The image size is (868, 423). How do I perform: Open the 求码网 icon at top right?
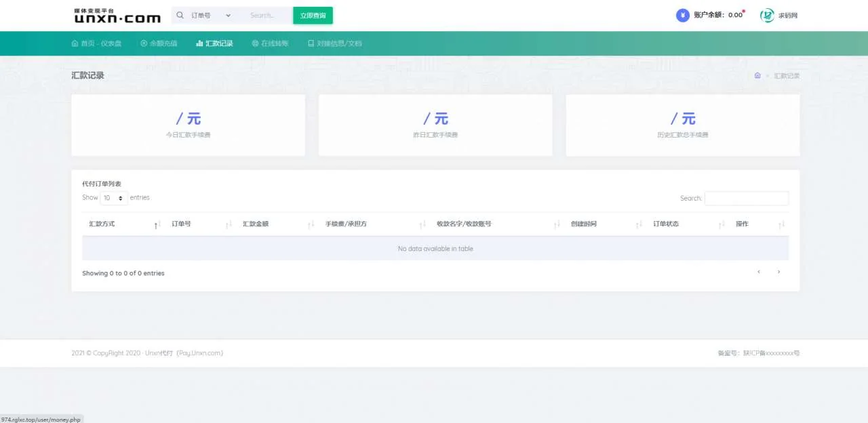[x=766, y=15]
